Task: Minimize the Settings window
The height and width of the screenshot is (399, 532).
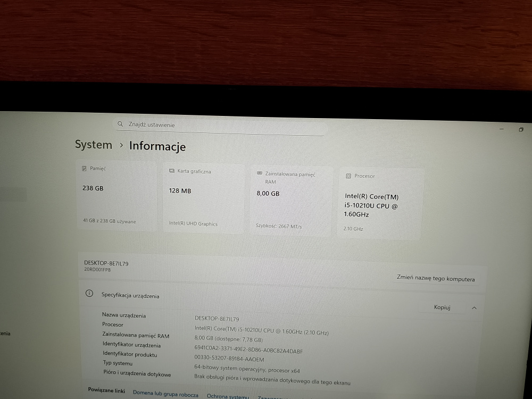Action: click(502, 129)
